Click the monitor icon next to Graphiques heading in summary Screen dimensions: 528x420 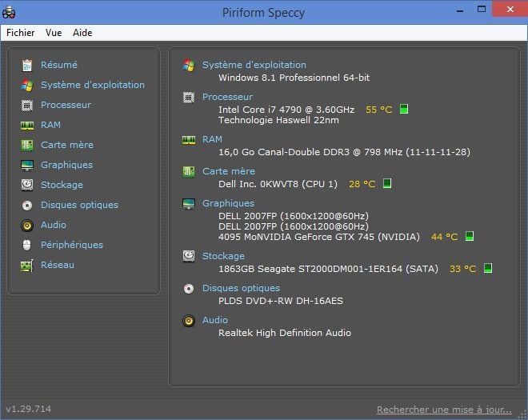(x=189, y=204)
